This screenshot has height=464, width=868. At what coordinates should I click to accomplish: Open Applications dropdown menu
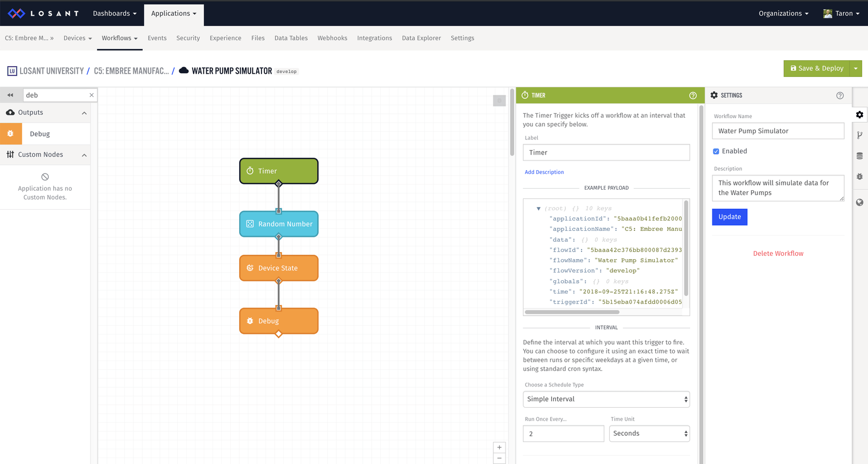[x=174, y=14]
